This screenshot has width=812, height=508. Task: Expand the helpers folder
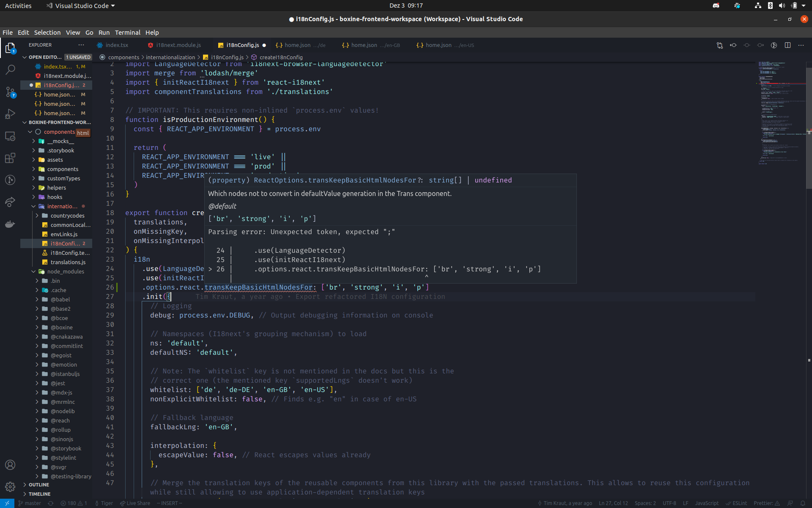56,188
